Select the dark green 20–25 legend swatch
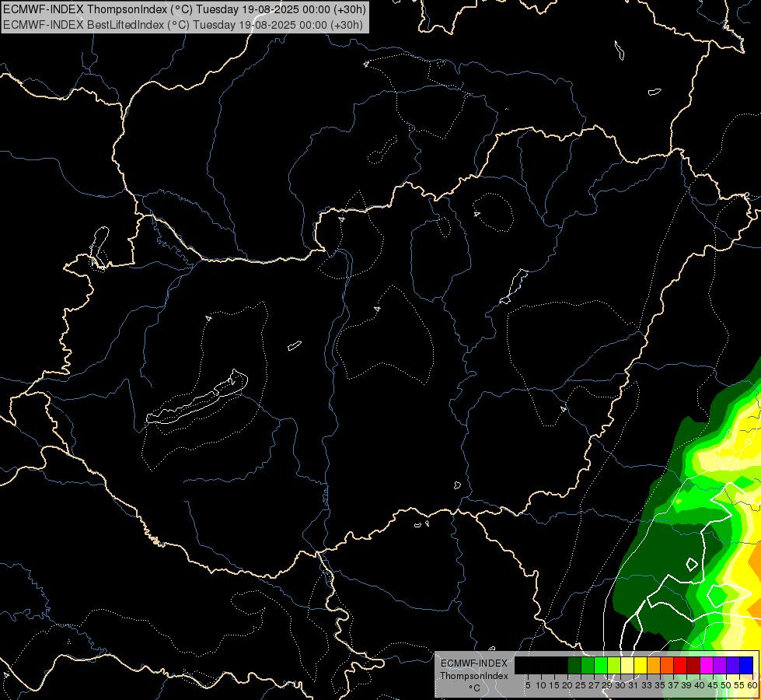Screen dimensions: 761x700 click(574, 666)
